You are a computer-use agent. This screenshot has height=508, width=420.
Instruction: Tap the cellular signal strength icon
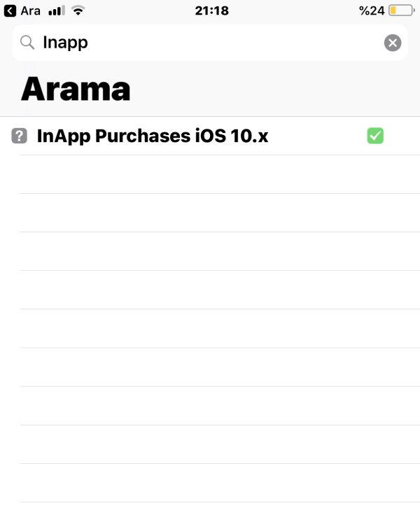57,10
